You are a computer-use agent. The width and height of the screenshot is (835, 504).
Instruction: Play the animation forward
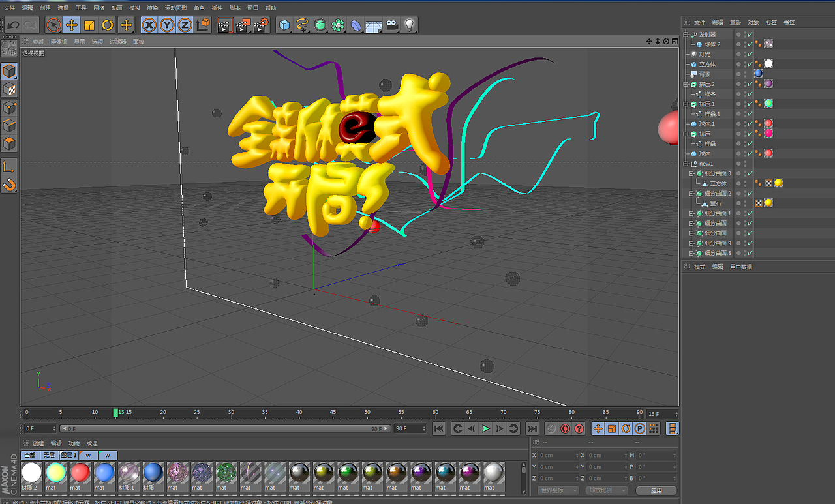click(x=485, y=428)
